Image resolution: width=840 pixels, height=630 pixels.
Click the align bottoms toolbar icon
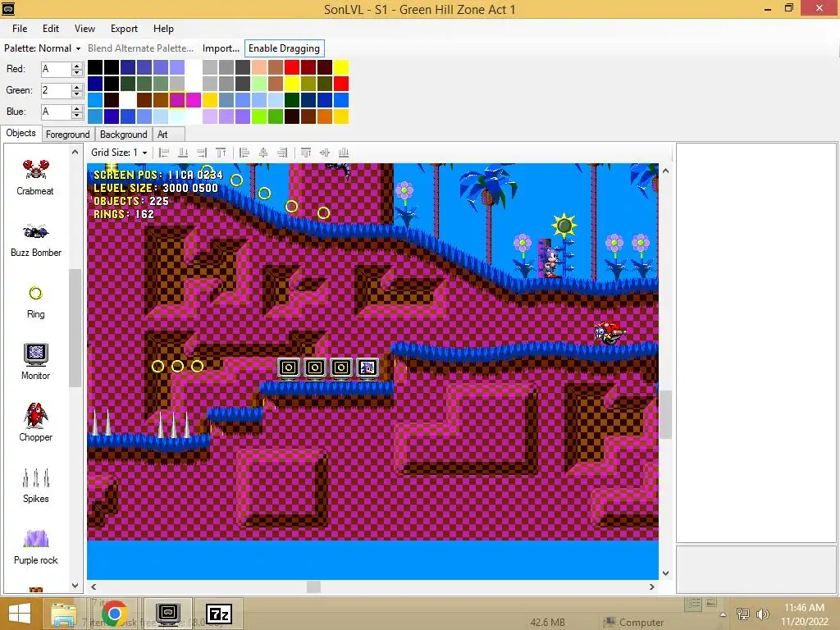point(183,153)
